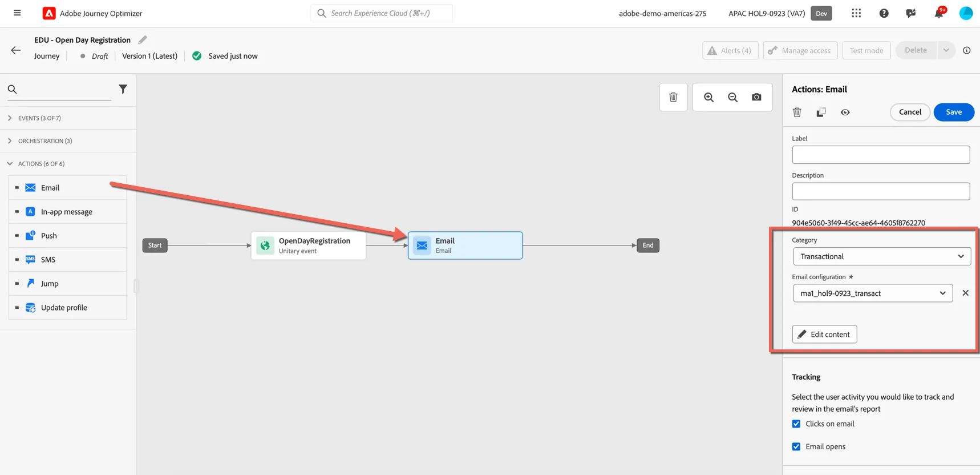Open the hamburger navigation menu
The width and height of the screenshot is (980, 475).
point(17,13)
